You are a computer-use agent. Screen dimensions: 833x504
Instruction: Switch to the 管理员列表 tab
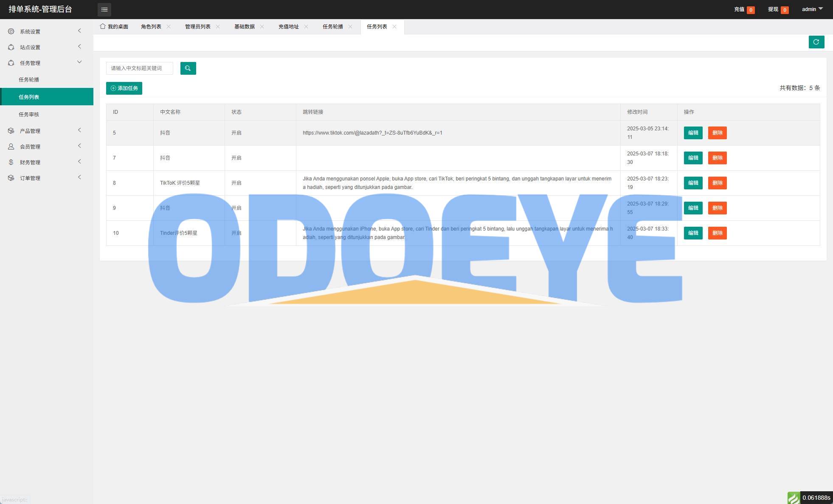197,27
